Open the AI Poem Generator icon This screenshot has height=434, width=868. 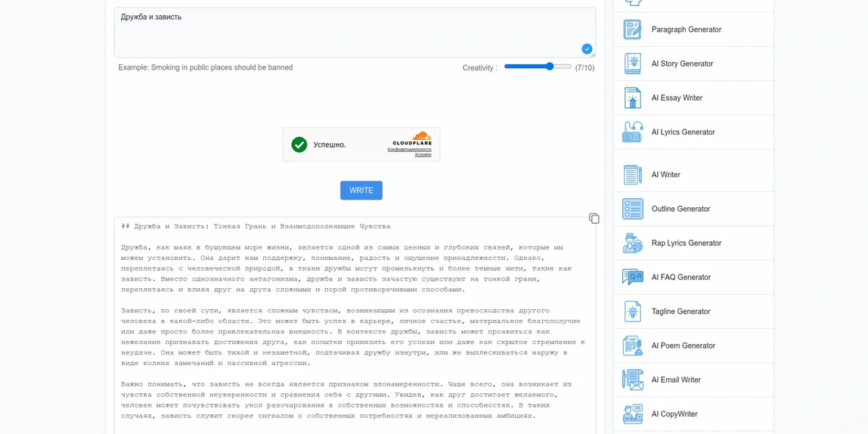[x=632, y=346]
